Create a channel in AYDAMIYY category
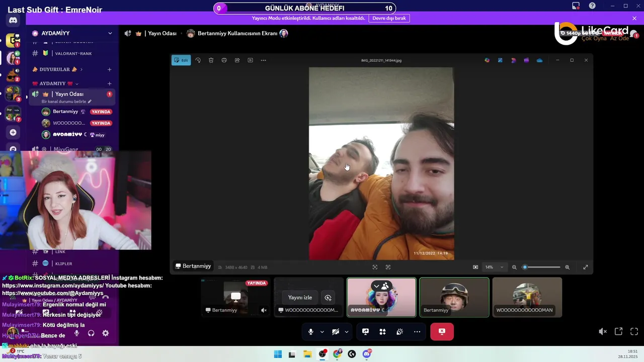This screenshot has height=362, width=644. (x=109, y=83)
